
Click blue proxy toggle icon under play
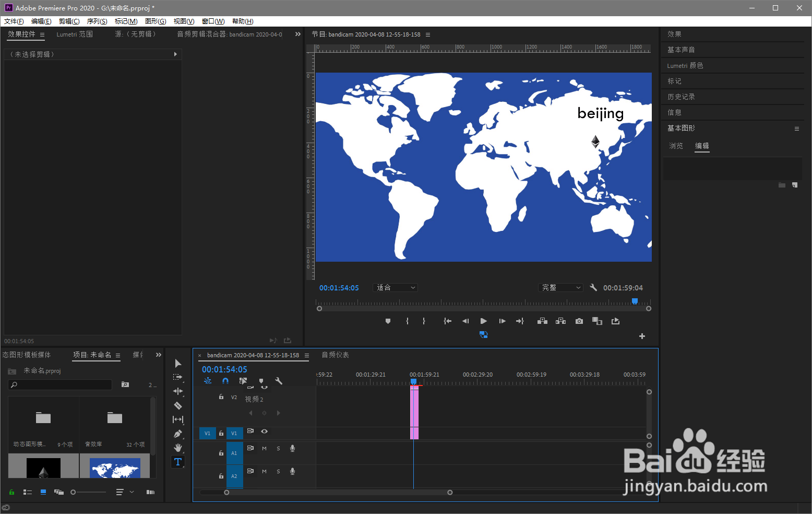point(484,335)
